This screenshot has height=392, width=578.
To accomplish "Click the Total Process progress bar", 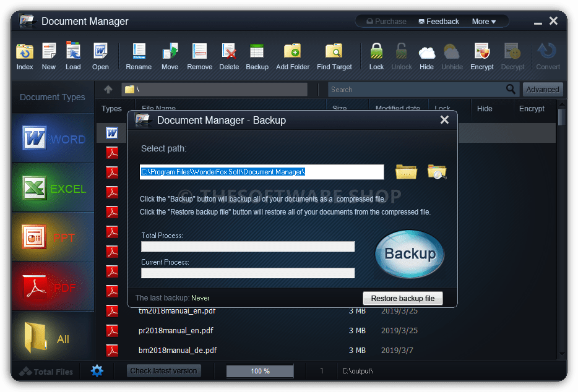I will [x=248, y=247].
